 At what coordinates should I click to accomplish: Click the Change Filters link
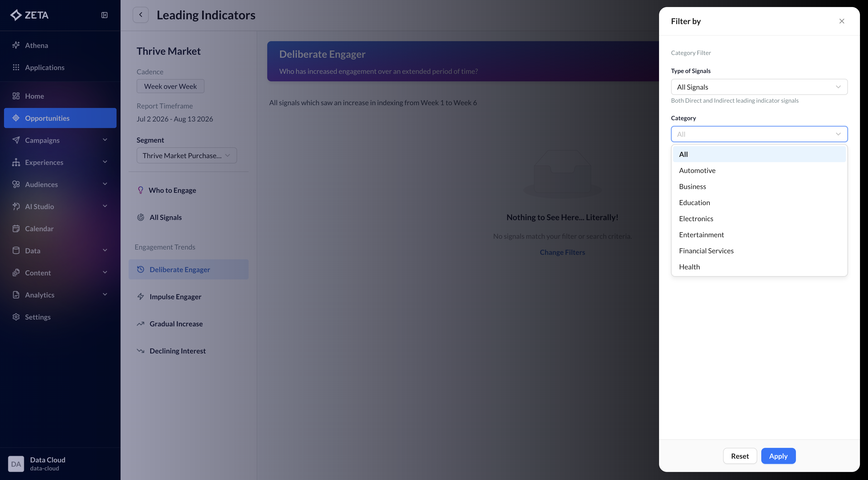[x=562, y=252]
